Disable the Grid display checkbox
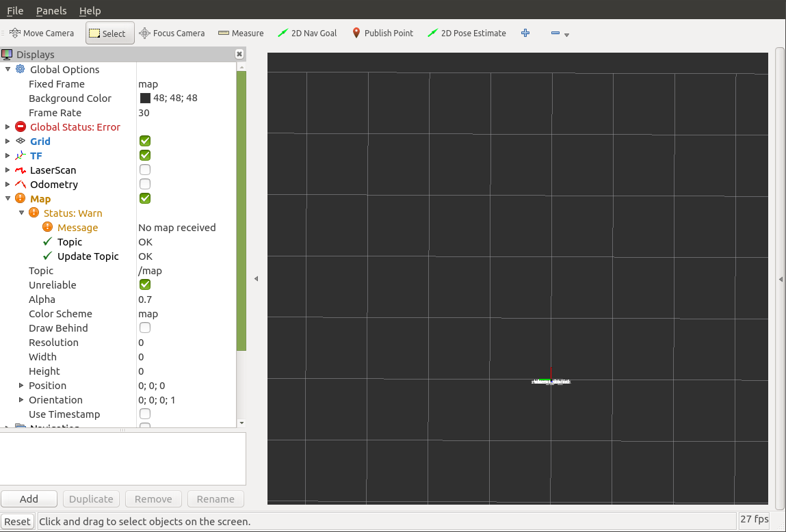The image size is (786, 532). (x=145, y=142)
